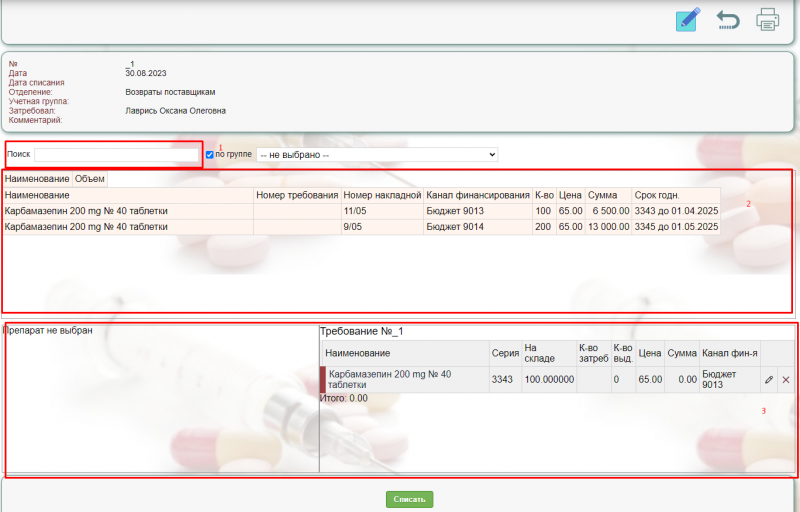Click the undo back arrow icon
800x512 pixels.
pos(727,20)
